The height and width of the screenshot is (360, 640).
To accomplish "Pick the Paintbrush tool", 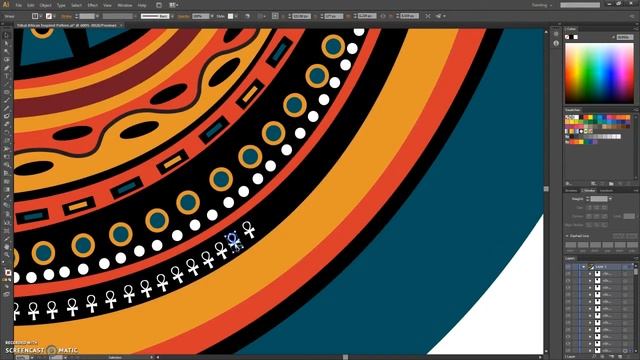I will click(6, 101).
